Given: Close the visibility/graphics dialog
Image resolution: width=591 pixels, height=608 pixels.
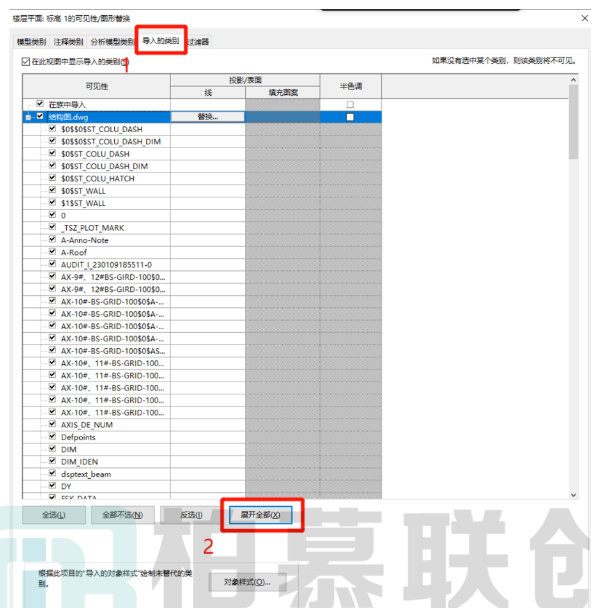Looking at the screenshot, I should (x=585, y=18).
